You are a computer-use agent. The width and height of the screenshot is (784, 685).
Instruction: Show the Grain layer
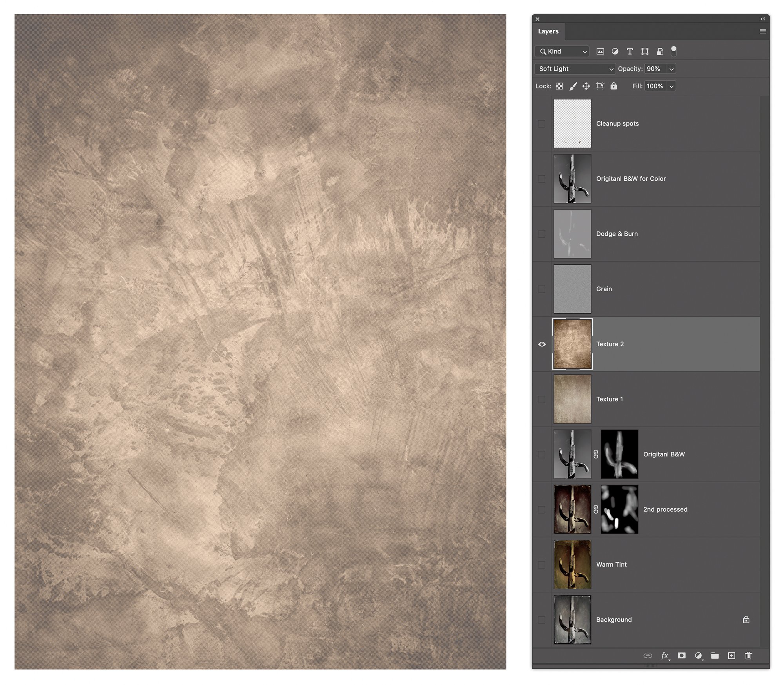[542, 289]
